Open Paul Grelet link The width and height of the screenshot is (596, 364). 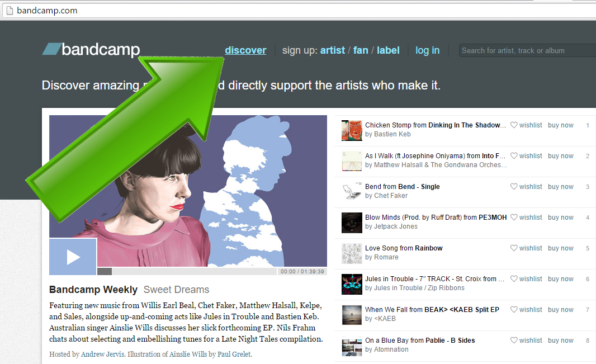pyautogui.click(x=234, y=354)
